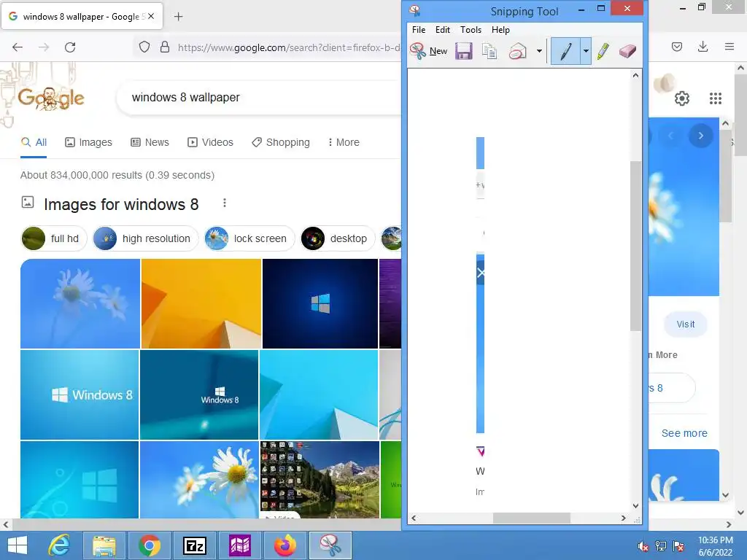
Task: Open the yellow-orange wallpaper thumbnail
Action: 201,303
